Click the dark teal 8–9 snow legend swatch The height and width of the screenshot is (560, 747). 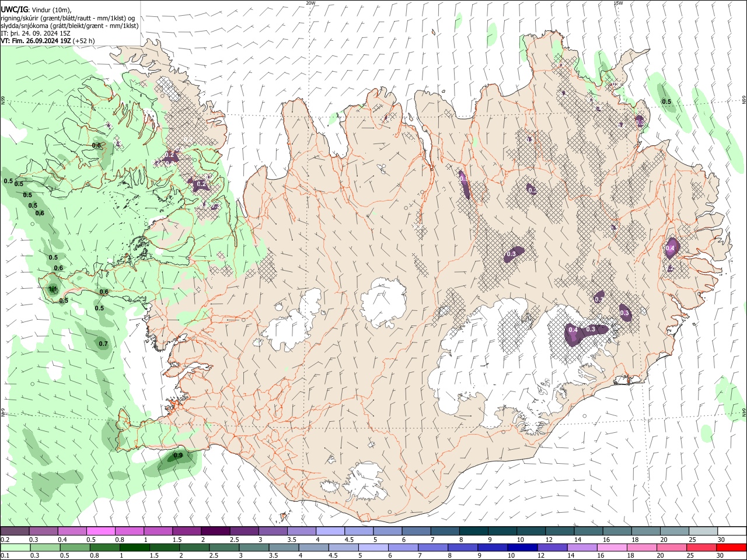tap(474, 531)
